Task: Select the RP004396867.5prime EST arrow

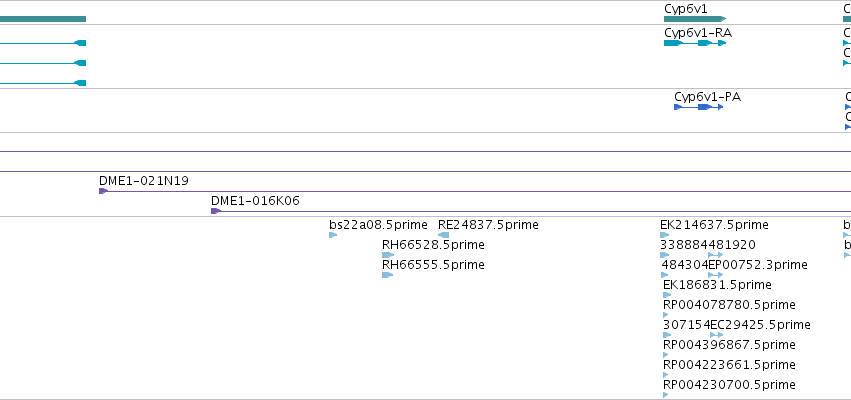Action: point(666,355)
